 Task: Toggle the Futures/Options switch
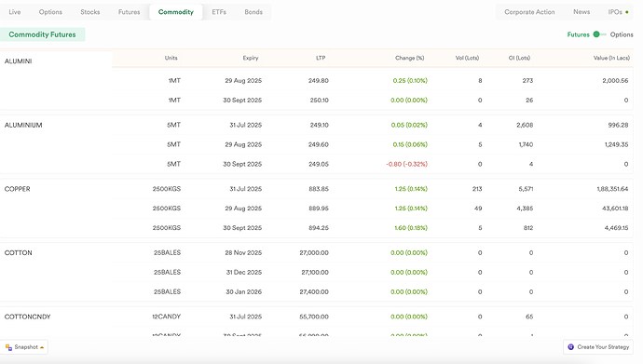[x=599, y=34]
